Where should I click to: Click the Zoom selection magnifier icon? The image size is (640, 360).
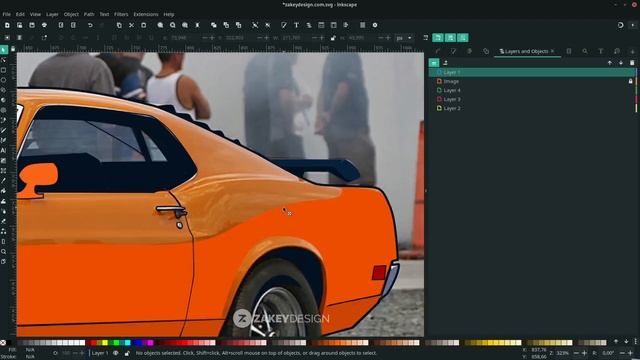click(x=160, y=25)
